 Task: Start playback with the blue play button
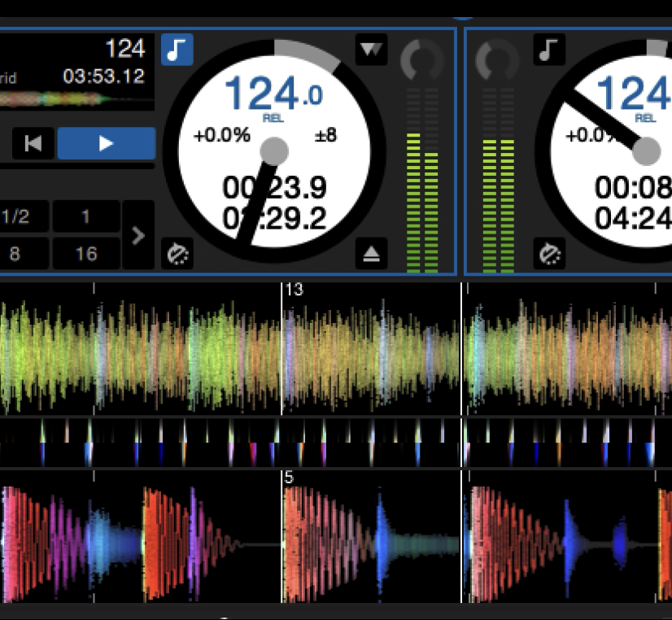[107, 143]
